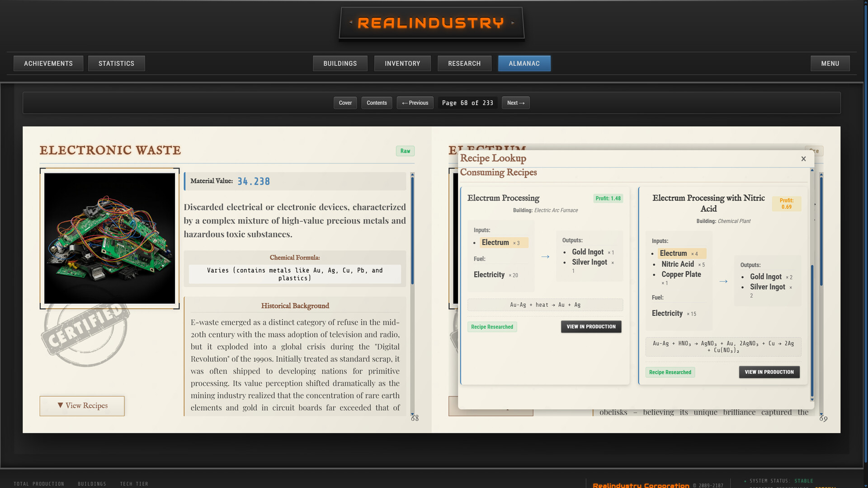868x488 pixels.
Task: Select the Electronic Waste photo thumbnail
Action: 109,238
